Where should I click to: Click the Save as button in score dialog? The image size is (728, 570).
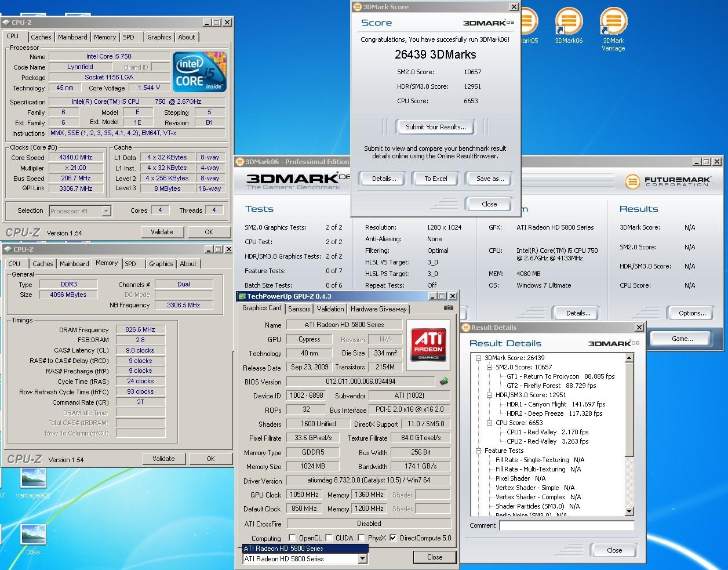(x=490, y=179)
